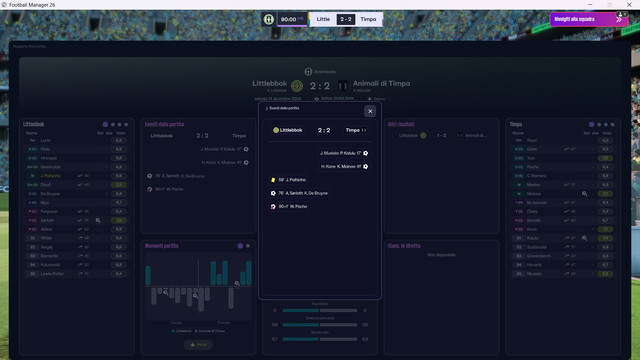Image resolution: width=640 pixels, height=360 pixels.
Task: Click the Distanza percorsa comparison bar
Action: (x=320, y=325)
